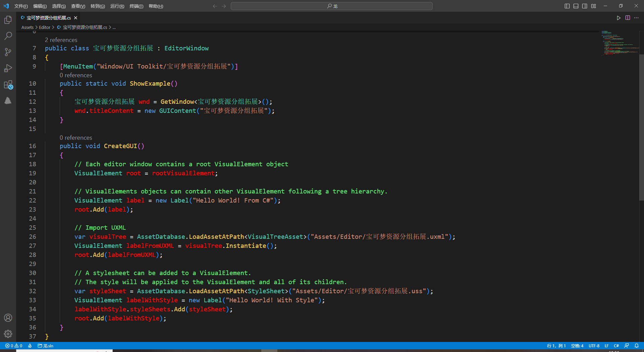The height and width of the screenshot is (352, 644).
Task: Open Source Control view
Action: coord(8,52)
